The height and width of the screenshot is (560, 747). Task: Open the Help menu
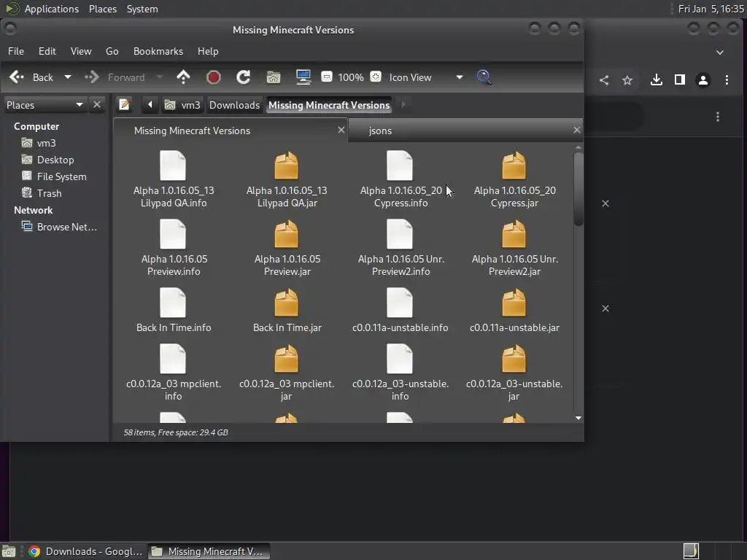click(208, 51)
